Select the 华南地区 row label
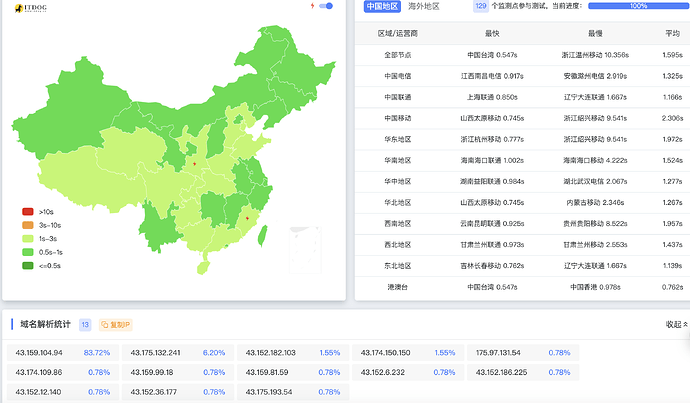Screen dimensions: 690x403 [398, 161]
